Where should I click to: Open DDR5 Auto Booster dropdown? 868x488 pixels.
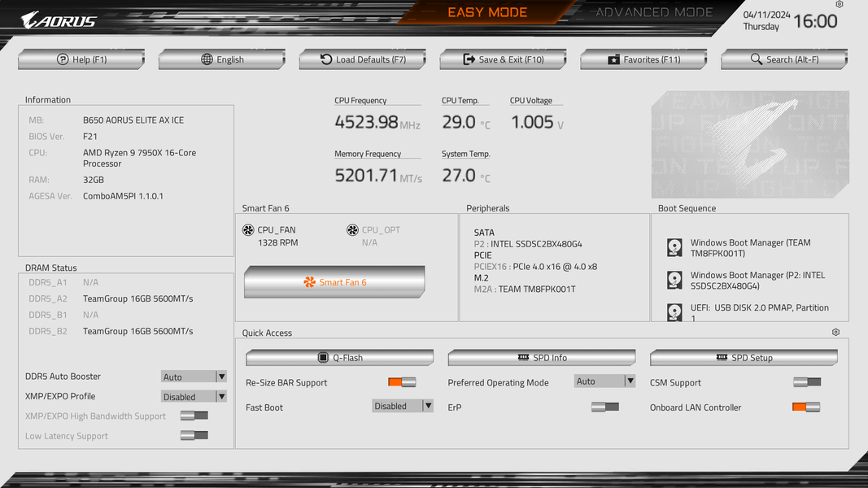click(x=194, y=377)
